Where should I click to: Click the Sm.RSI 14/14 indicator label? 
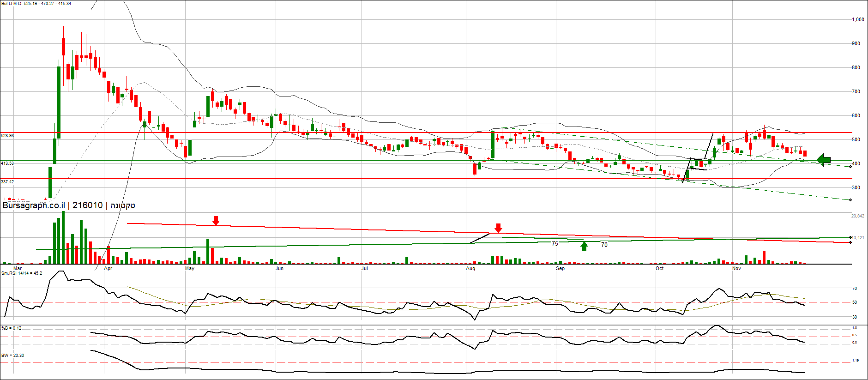pos(22,273)
